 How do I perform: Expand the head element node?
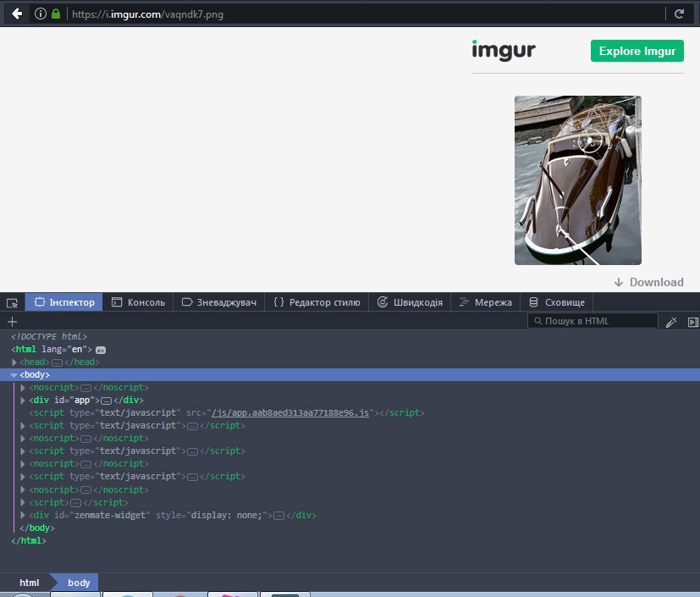click(x=14, y=362)
